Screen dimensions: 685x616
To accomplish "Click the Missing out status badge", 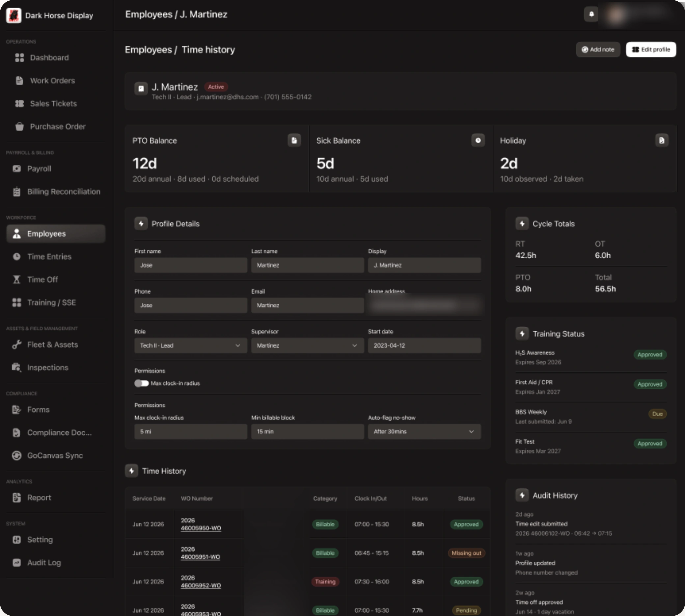I will (x=466, y=553).
